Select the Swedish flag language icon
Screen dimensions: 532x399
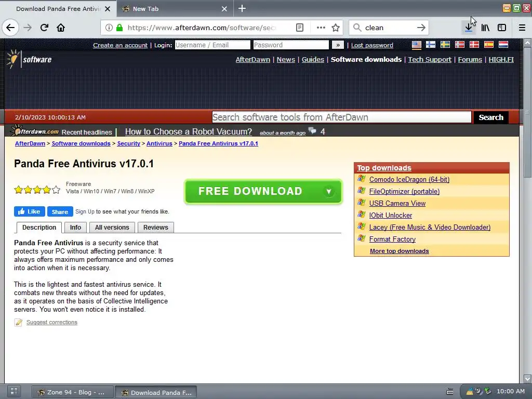(445, 45)
